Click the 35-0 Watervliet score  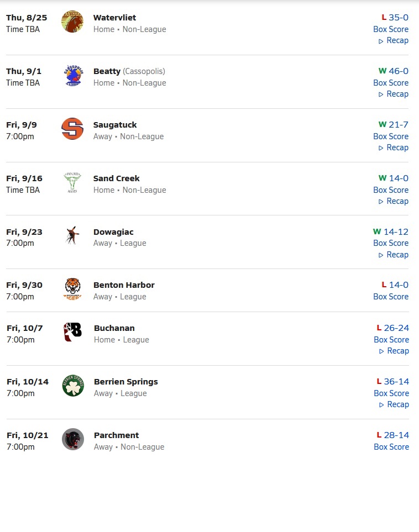[x=399, y=18]
